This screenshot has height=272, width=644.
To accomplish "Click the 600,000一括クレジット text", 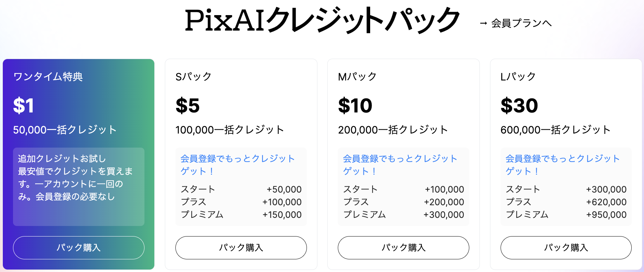I will [x=555, y=130].
